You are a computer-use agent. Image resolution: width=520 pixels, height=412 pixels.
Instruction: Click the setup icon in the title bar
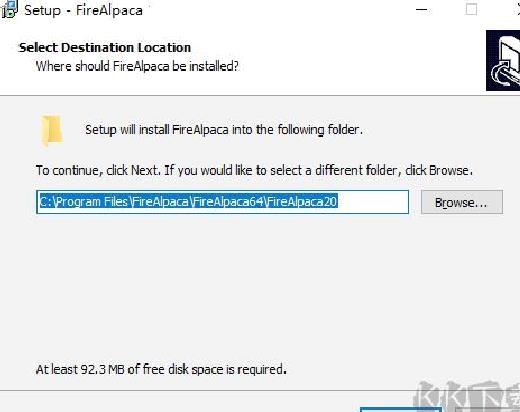(9, 9)
